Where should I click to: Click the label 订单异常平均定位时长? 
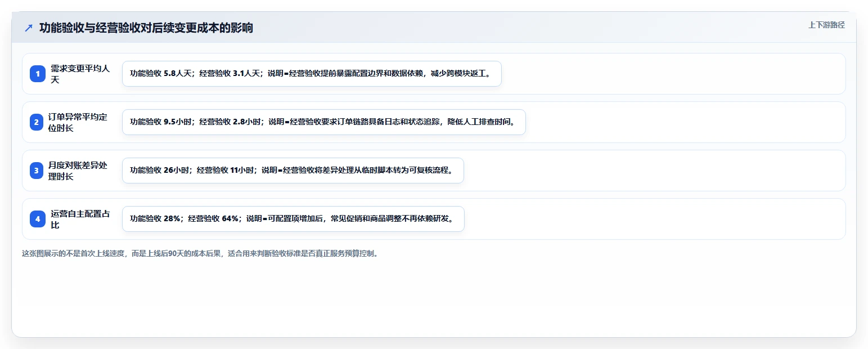(x=78, y=122)
